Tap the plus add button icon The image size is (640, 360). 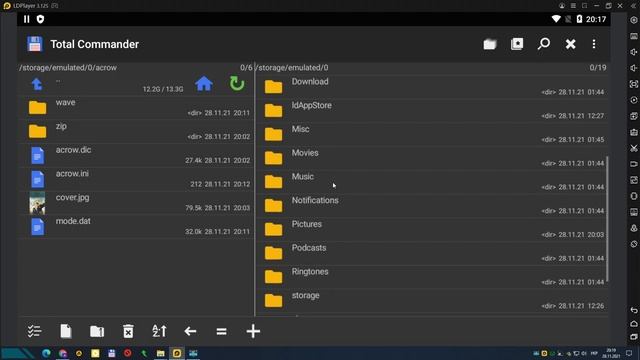(x=253, y=331)
